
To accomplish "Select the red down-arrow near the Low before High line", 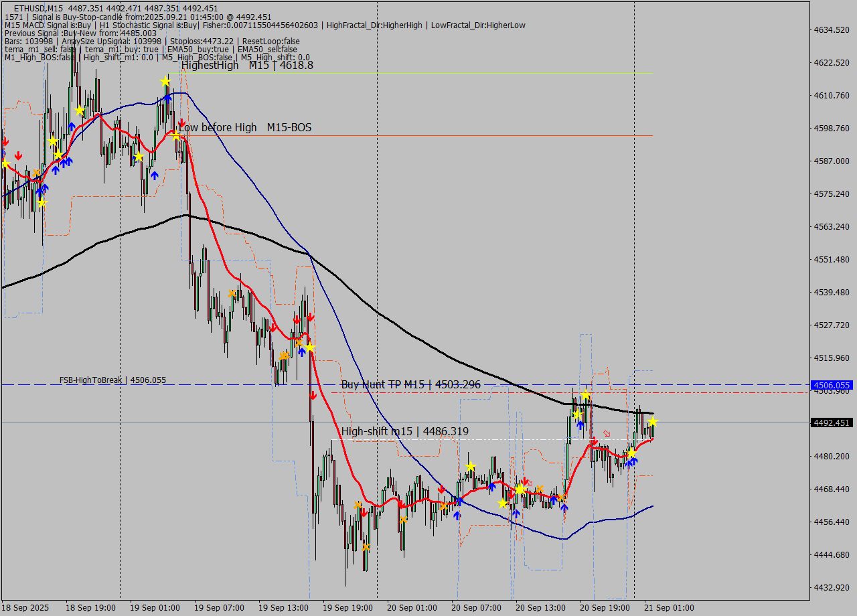I will (181, 123).
